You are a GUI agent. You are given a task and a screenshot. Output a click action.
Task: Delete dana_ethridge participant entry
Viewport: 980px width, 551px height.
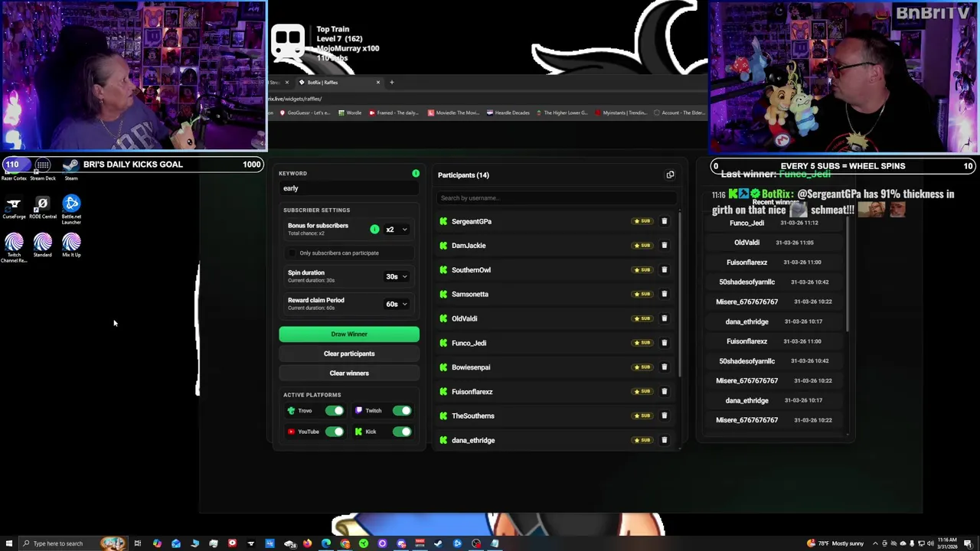(664, 440)
